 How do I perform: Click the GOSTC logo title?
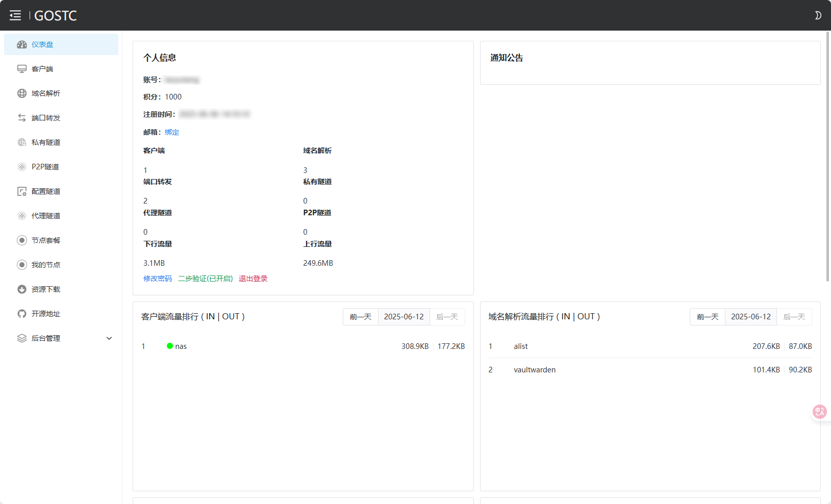coord(55,16)
